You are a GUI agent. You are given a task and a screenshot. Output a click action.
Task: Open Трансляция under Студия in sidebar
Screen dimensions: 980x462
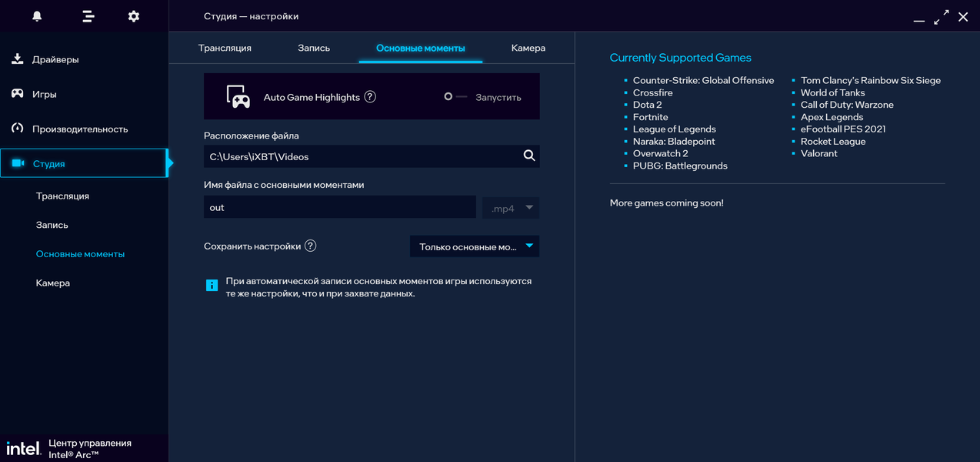[62, 196]
